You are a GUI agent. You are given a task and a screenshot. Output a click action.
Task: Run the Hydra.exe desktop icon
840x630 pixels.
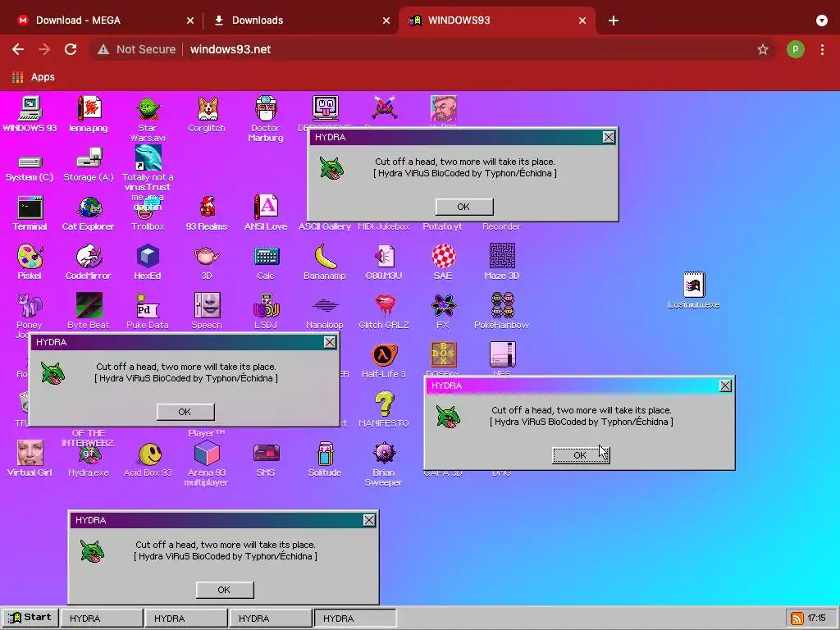[x=89, y=462]
